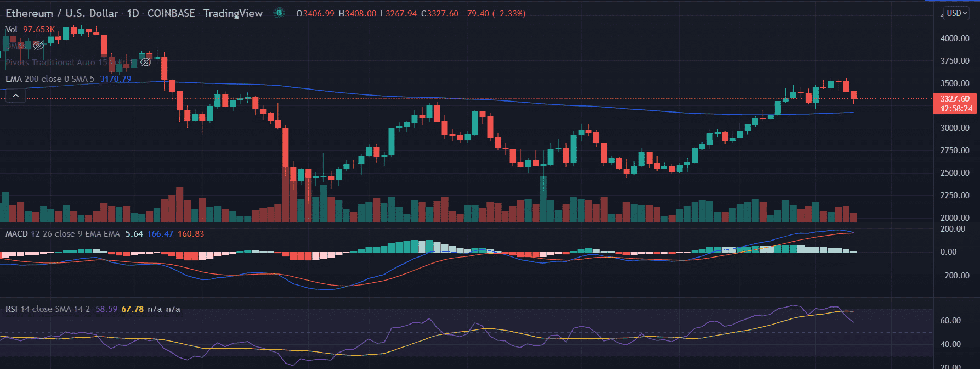Select the Vol indicator legend
Screen dimensions: 980x369
12,30
